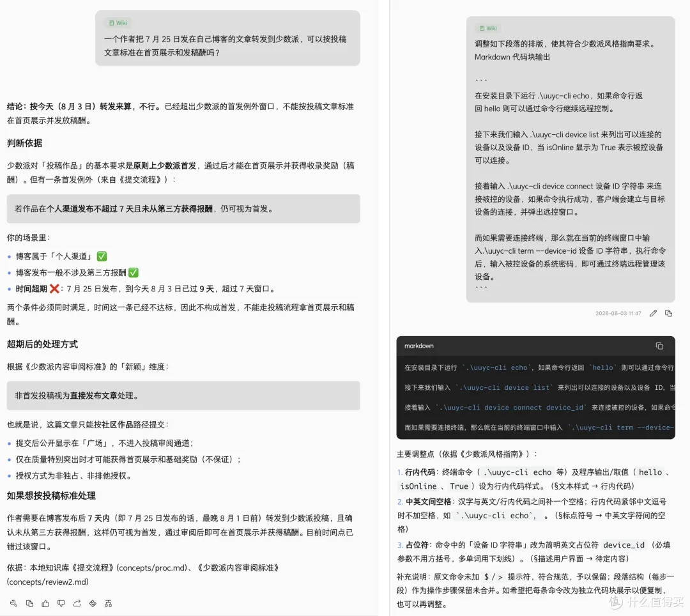
Task: Click the heading 如果想按投稿标准处理
Action: [51, 495]
